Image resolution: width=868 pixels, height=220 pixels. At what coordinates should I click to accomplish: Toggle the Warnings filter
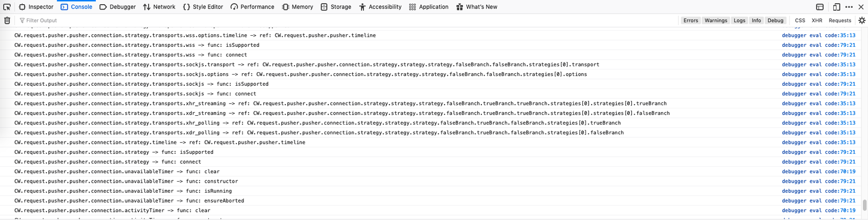(715, 21)
